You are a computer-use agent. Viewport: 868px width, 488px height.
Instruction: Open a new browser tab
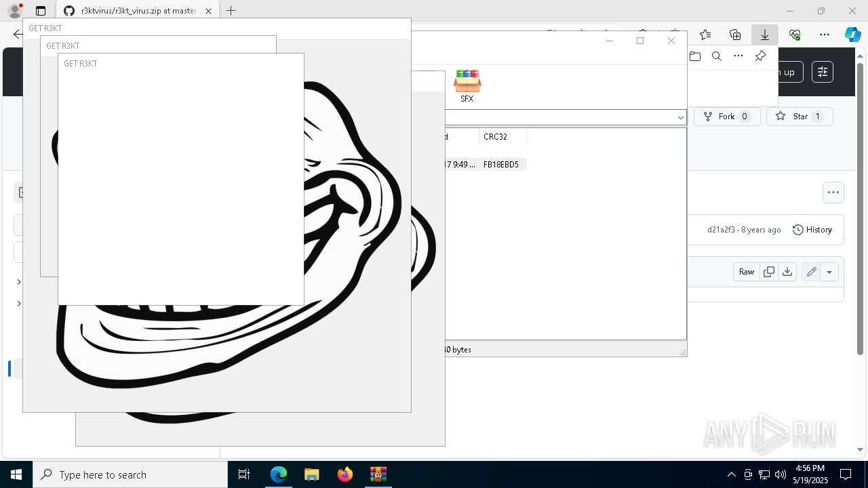click(231, 11)
